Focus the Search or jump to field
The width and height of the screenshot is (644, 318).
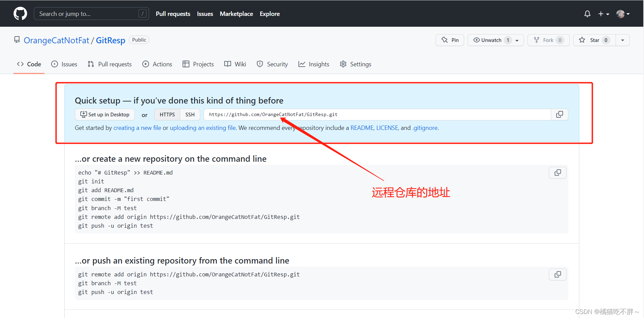[x=91, y=14]
